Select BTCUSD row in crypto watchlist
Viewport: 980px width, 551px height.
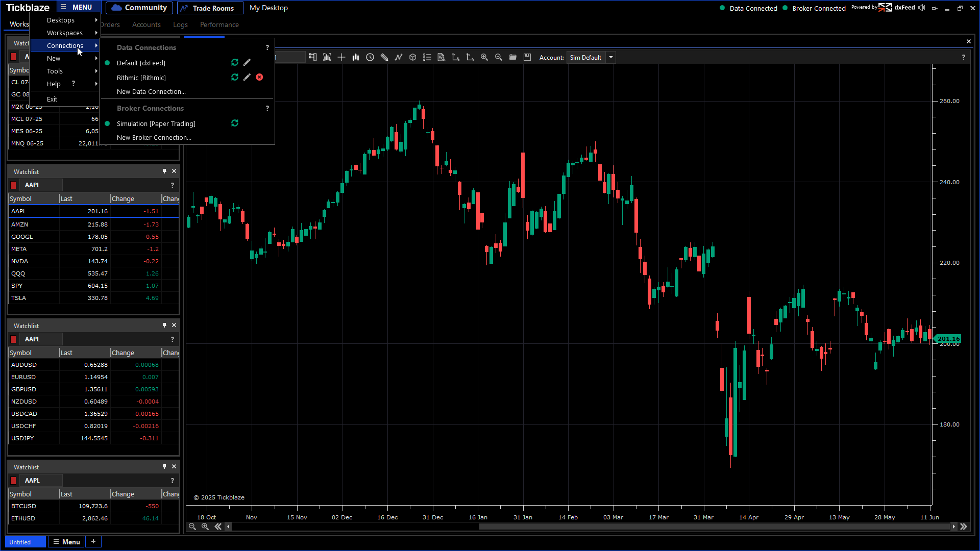tap(93, 506)
